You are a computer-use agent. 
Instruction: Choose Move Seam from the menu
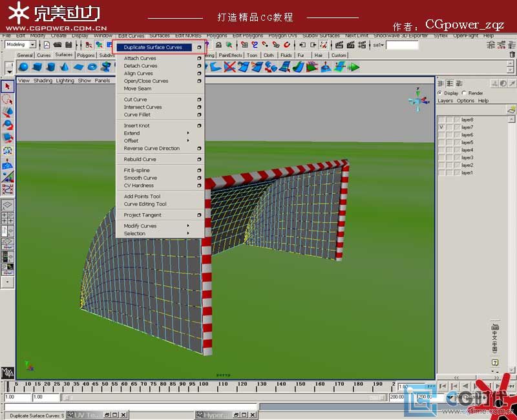tap(138, 89)
